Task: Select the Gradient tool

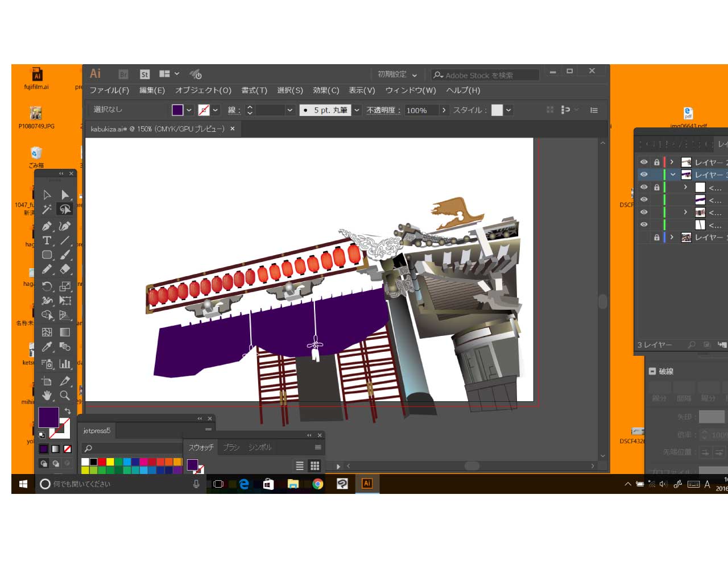Action: [x=65, y=332]
